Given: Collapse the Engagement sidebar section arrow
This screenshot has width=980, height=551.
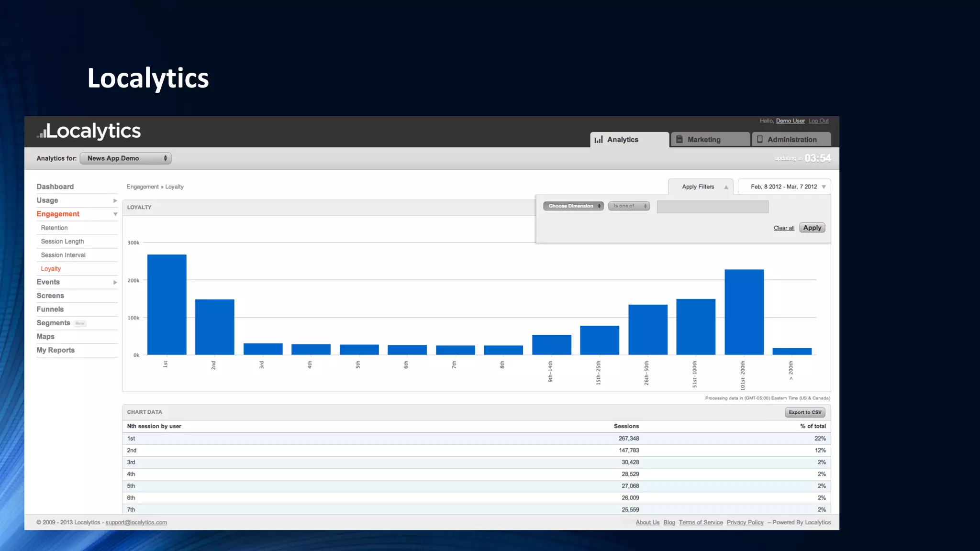Looking at the screenshot, I should [x=115, y=214].
